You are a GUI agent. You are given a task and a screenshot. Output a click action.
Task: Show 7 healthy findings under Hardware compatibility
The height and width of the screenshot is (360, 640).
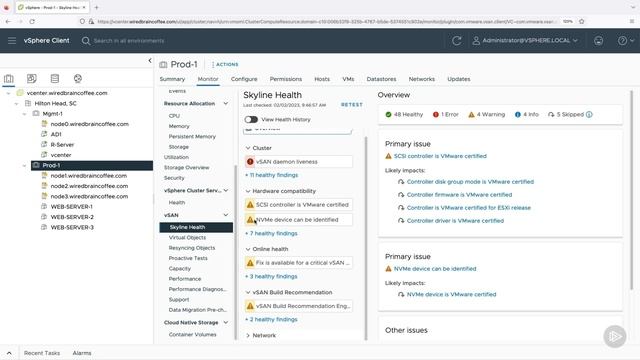pos(271,233)
